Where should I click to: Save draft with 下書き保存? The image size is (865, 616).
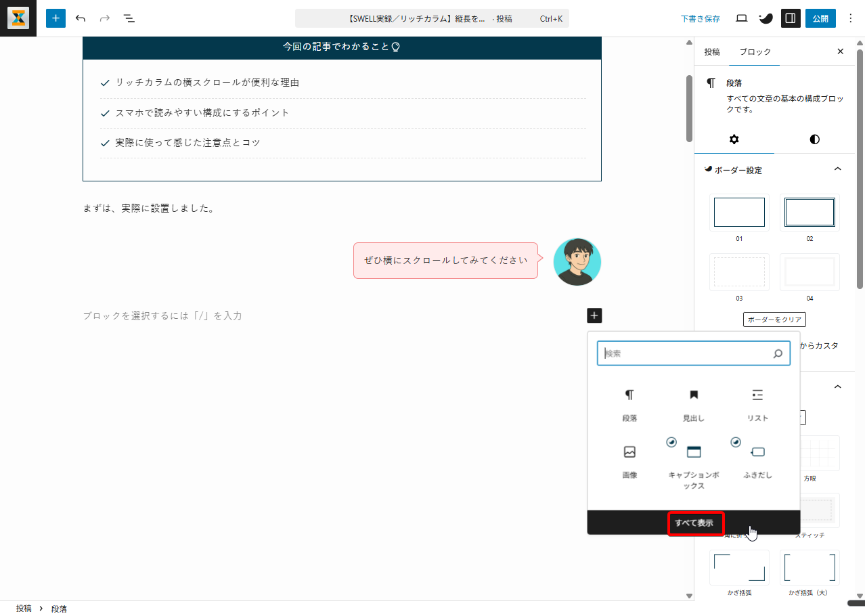pyautogui.click(x=701, y=19)
